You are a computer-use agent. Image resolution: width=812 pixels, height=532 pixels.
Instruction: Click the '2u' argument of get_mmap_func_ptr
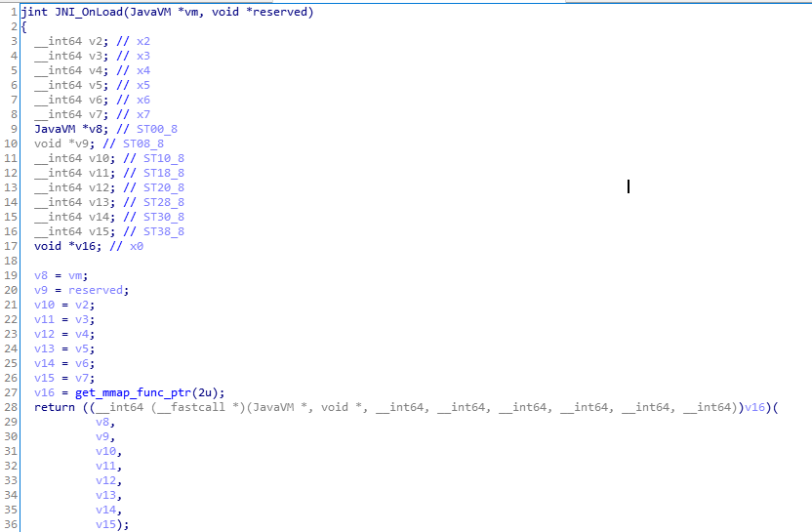[205, 392]
